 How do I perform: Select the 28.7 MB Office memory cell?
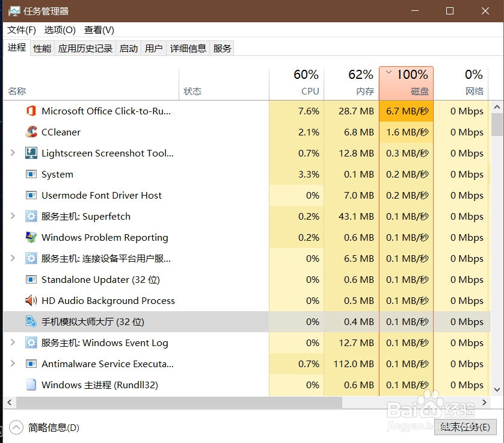click(x=351, y=111)
